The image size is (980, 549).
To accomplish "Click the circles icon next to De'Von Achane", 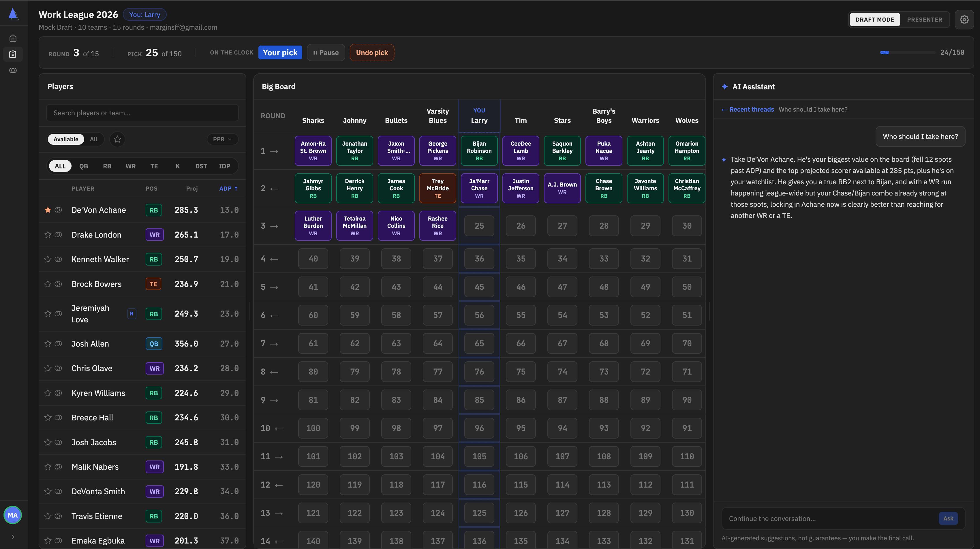I will [x=58, y=210].
